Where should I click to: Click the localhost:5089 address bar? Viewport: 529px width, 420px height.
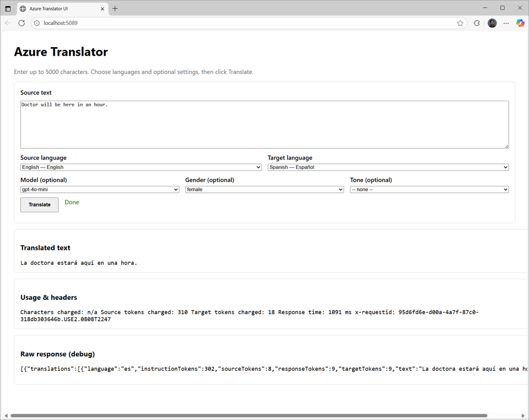(249, 23)
